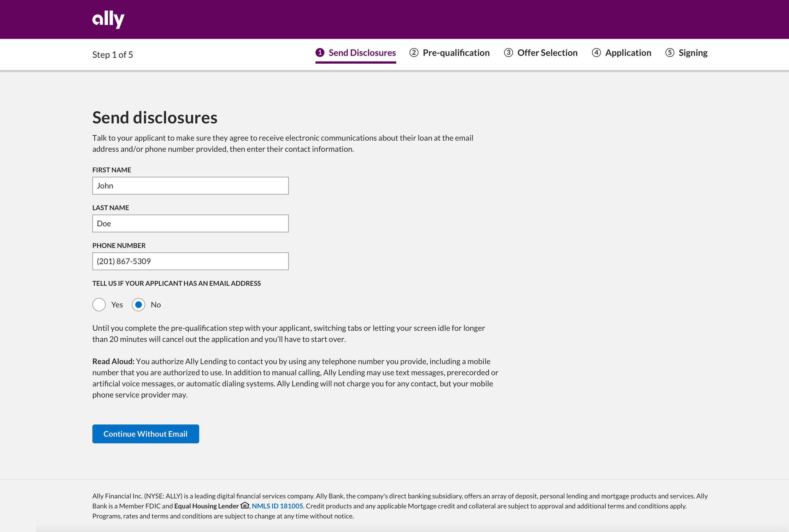Click the No label text
This screenshot has width=789, height=532.
click(x=156, y=305)
